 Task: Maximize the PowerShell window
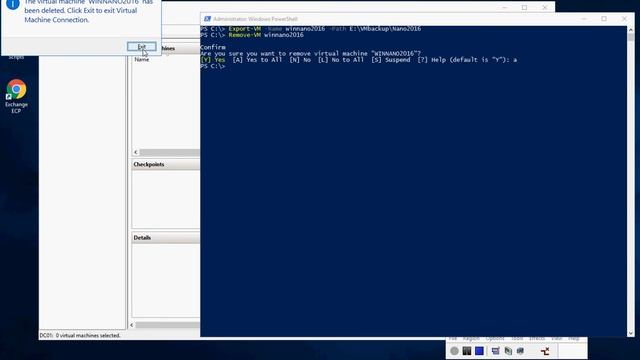point(604,19)
